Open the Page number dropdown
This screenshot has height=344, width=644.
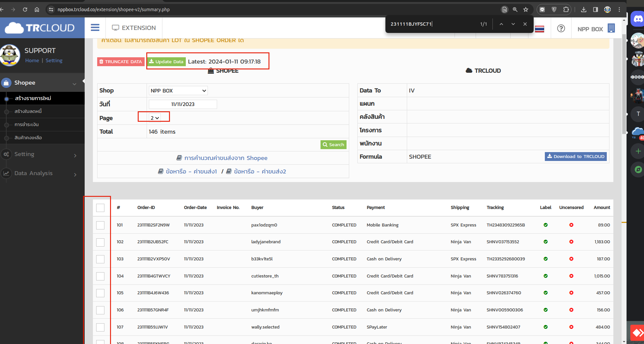click(x=155, y=118)
